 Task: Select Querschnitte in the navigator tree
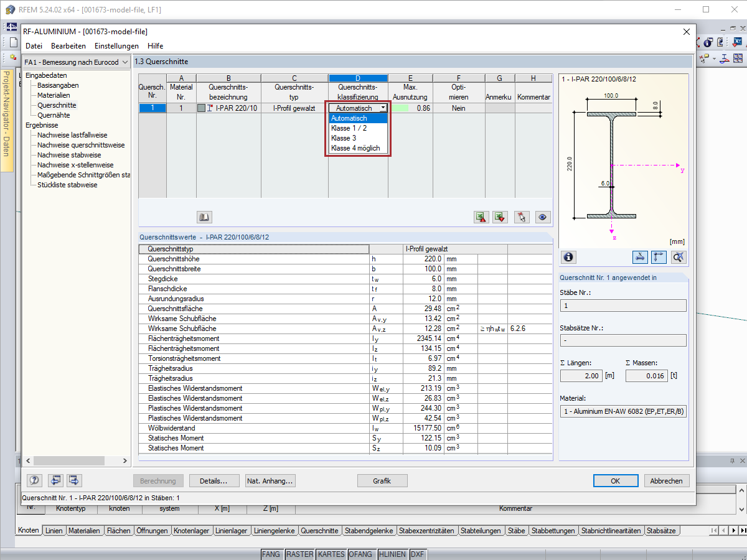point(57,105)
